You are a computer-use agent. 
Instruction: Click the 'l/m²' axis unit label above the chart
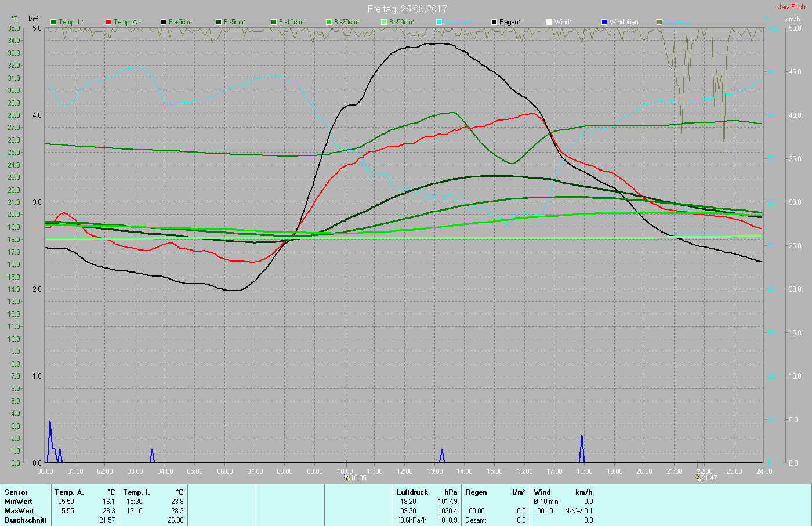pos(34,19)
